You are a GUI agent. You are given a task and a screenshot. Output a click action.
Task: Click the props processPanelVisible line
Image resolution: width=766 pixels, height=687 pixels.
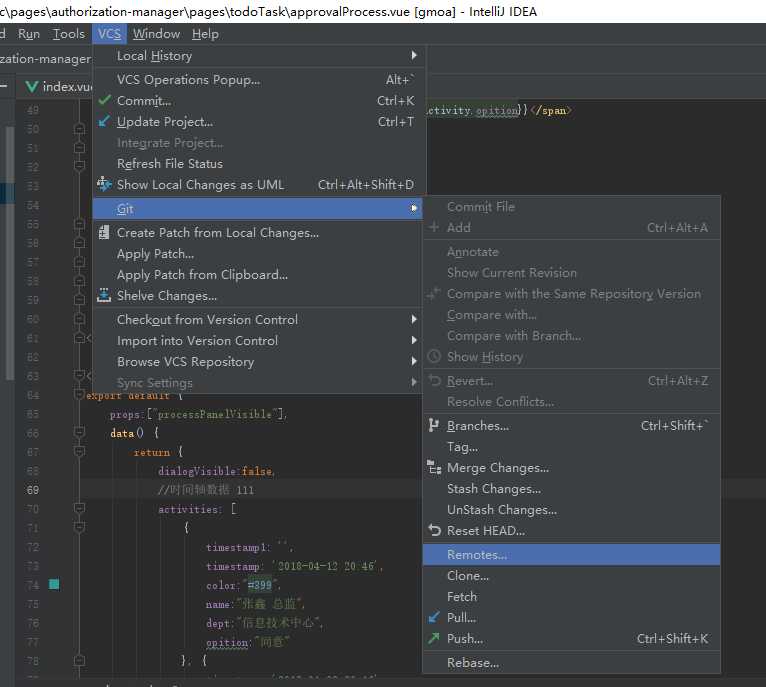[198, 414]
